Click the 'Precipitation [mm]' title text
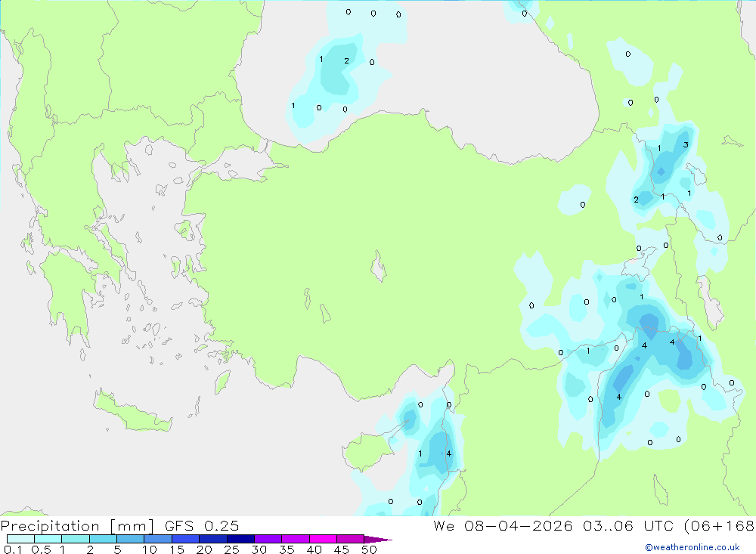The height and width of the screenshot is (554, 756). pyautogui.click(x=77, y=526)
